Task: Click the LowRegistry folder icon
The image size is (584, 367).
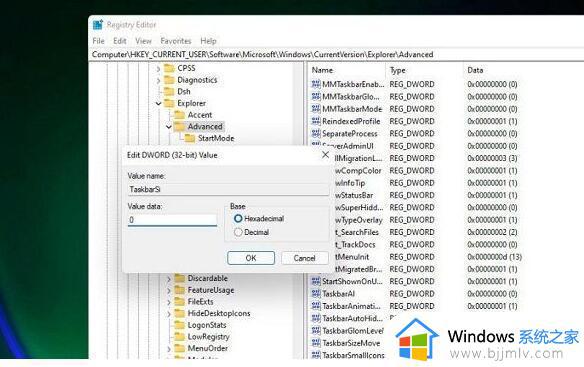Action: 180,336
